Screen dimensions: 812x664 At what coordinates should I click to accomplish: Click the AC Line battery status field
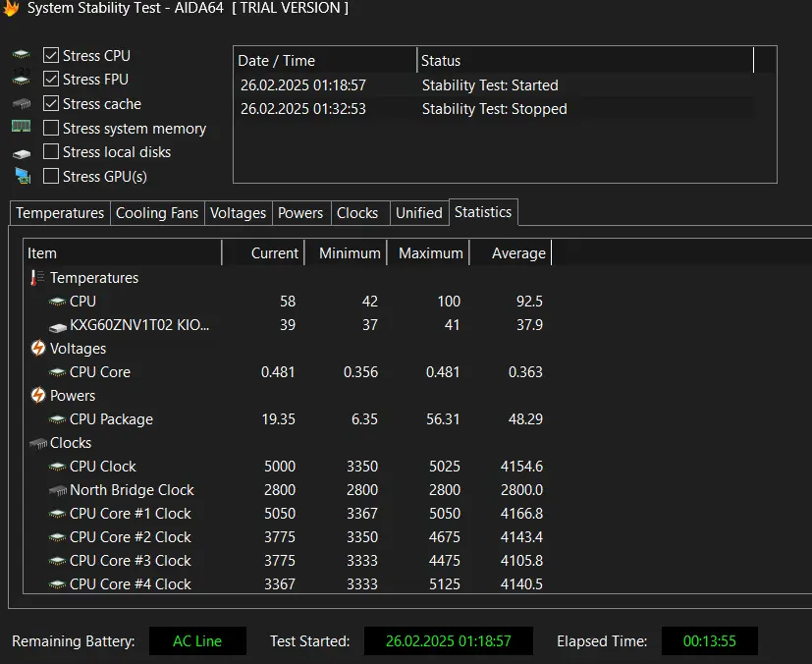(197, 641)
